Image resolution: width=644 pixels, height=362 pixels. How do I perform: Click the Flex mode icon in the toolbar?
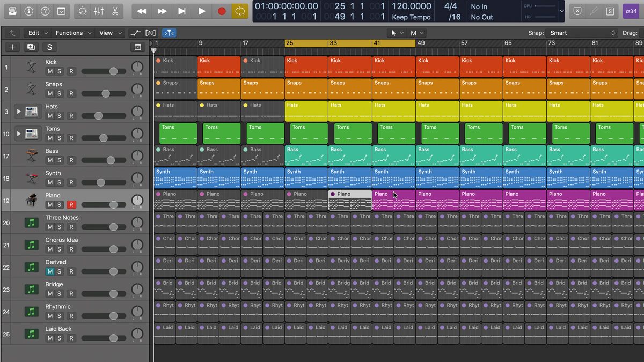pyautogui.click(x=151, y=33)
